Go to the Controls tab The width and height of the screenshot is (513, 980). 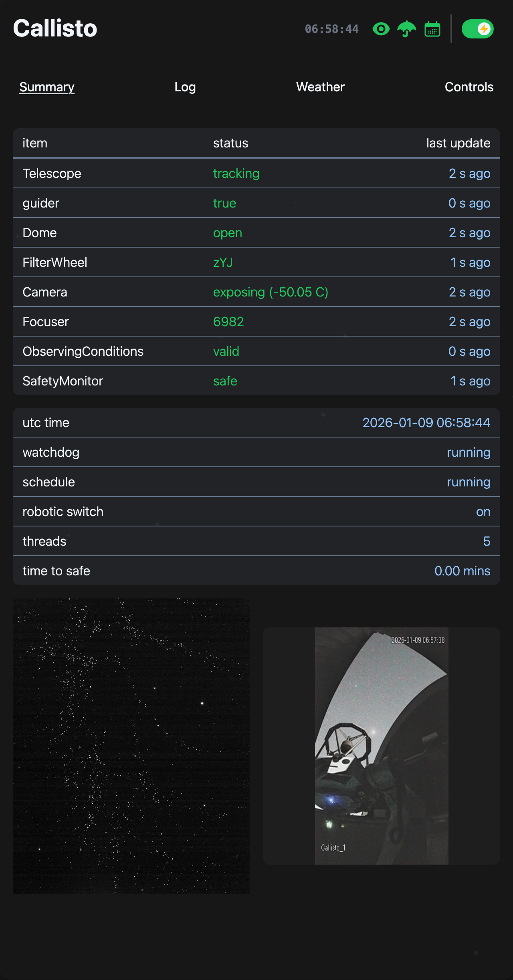[469, 87]
